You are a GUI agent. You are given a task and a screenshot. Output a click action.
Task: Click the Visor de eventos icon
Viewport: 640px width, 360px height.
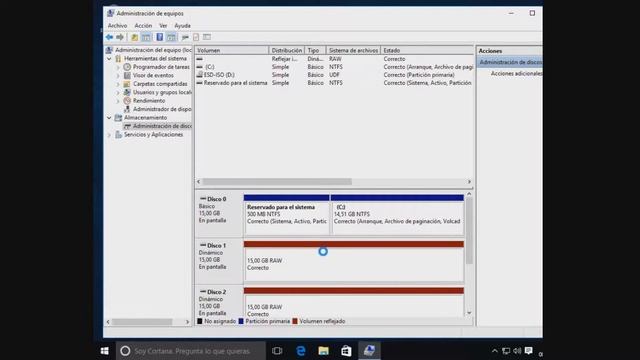(x=127, y=76)
